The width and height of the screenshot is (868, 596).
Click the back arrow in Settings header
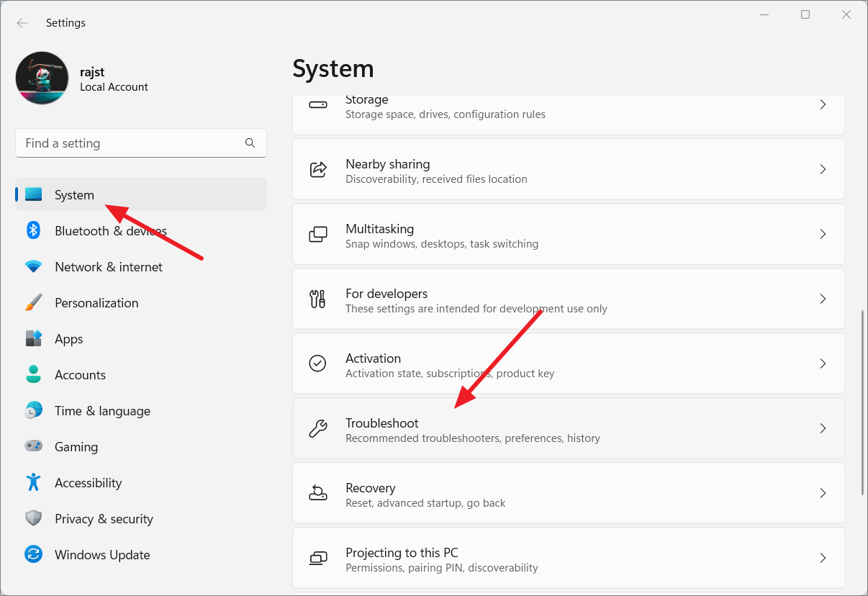pyautogui.click(x=22, y=23)
